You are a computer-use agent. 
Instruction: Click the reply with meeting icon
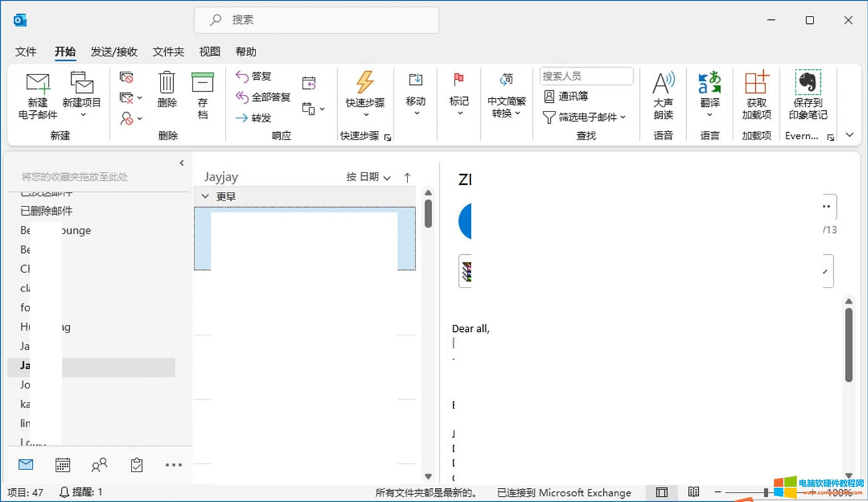[309, 83]
